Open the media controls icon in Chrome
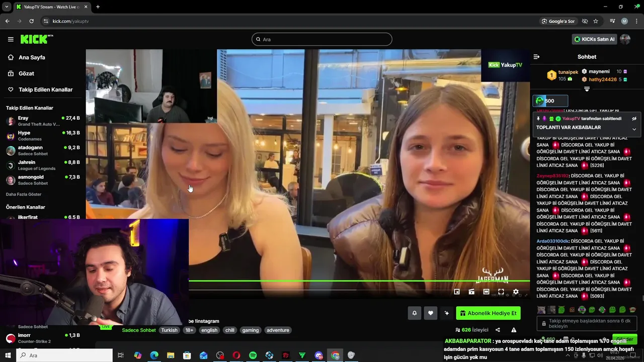The image size is (644, 362). pos(612,21)
